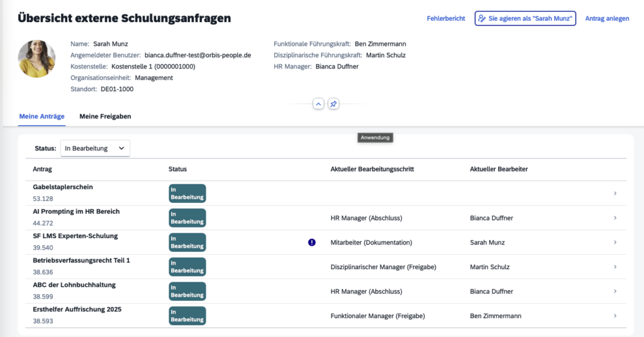The height and width of the screenshot is (337, 644).
Task: Click the blue info icon on SF LMS row
Action: coord(312,242)
